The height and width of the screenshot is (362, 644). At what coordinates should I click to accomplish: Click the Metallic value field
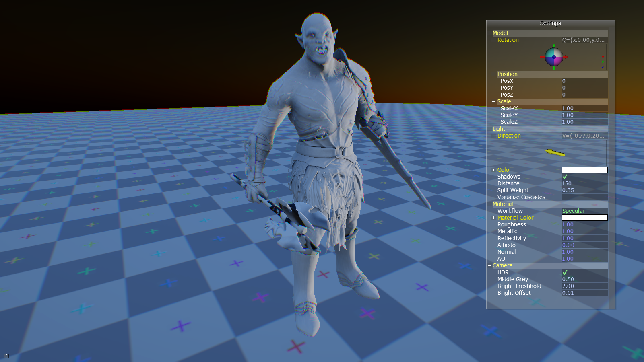(584, 231)
